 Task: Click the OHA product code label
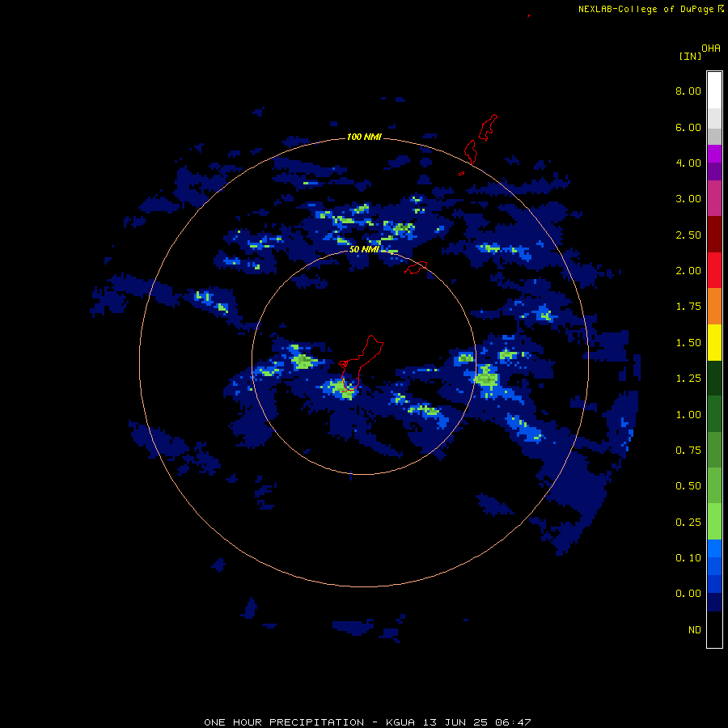(x=711, y=49)
